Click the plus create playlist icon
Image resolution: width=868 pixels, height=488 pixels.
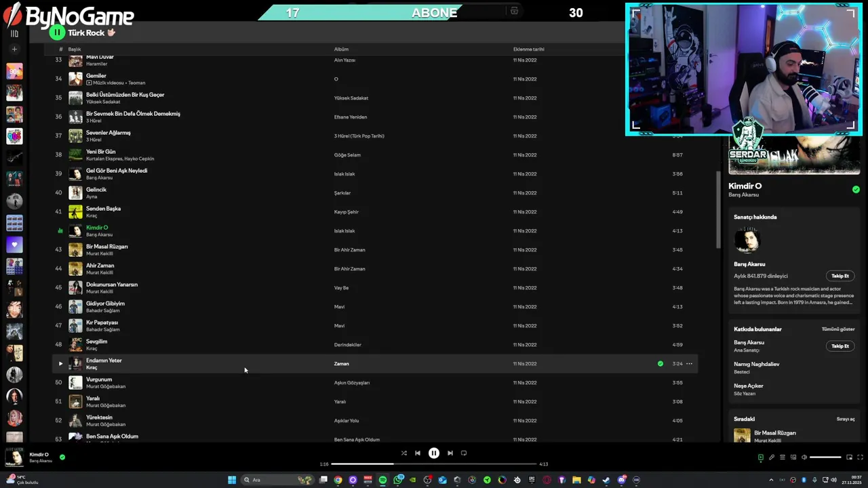(14, 49)
